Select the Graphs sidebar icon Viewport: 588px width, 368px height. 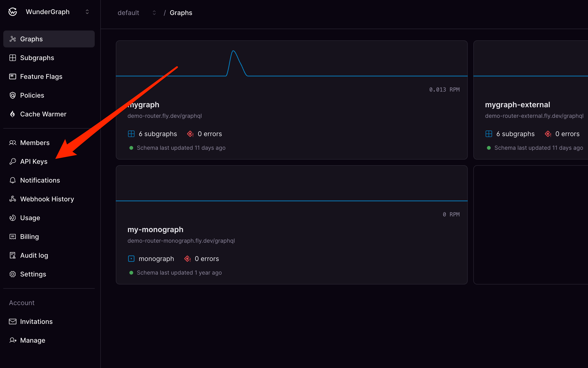click(x=13, y=39)
